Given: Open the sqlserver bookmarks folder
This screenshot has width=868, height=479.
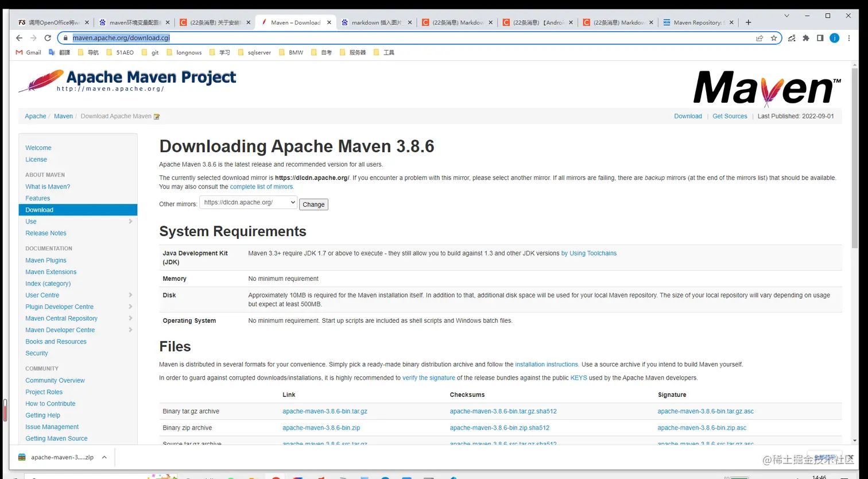Looking at the screenshot, I should click(254, 52).
